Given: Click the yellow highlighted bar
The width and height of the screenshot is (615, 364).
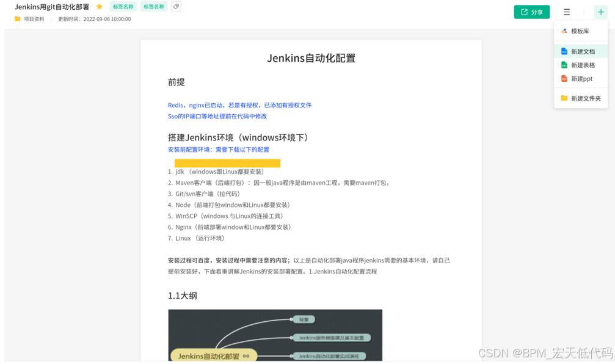Looking at the screenshot, I should pyautogui.click(x=227, y=163).
